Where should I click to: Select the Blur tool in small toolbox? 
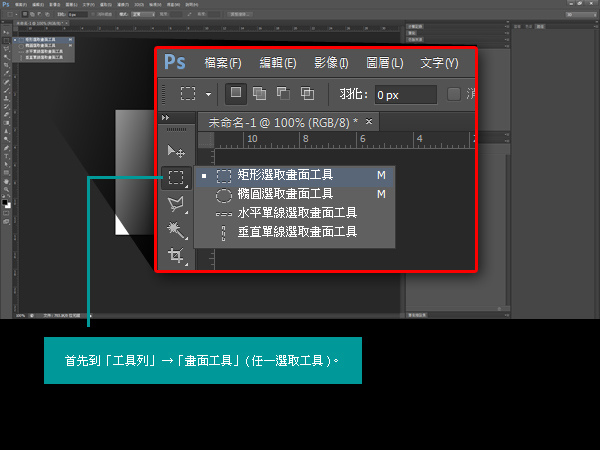coord(6,130)
